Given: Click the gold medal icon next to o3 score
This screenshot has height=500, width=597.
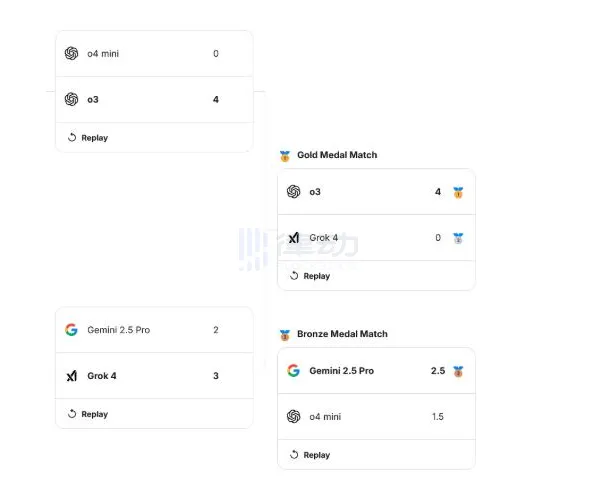Looking at the screenshot, I should (458, 192).
